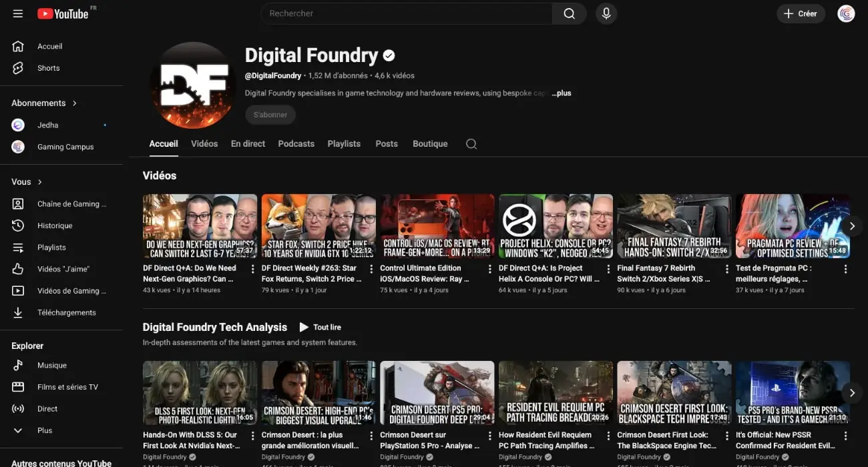Switch to the Podcasts tab
The height and width of the screenshot is (467, 868).
point(296,143)
